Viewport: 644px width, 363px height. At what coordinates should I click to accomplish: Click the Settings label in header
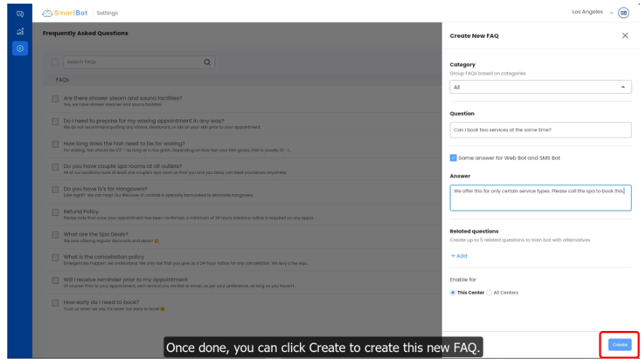point(107,13)
